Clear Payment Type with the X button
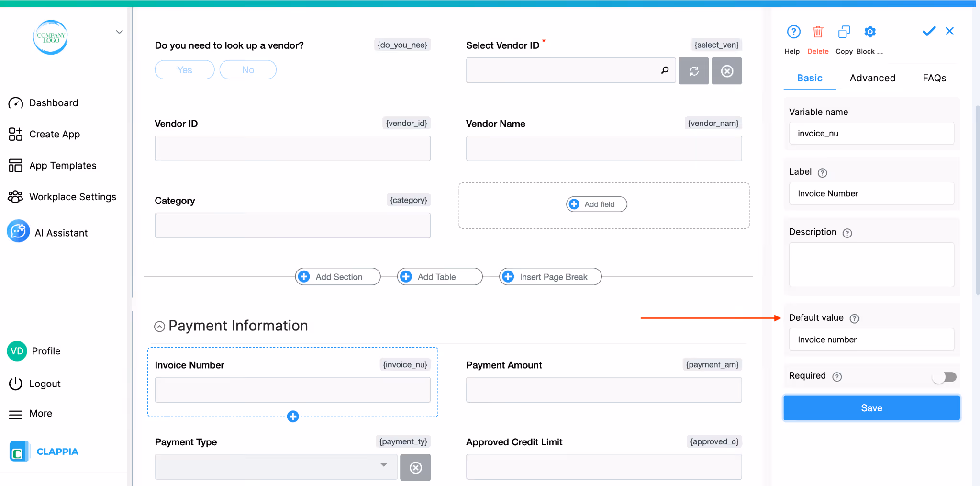This screenshot has height=486, width=980. [x=415, y=467]
